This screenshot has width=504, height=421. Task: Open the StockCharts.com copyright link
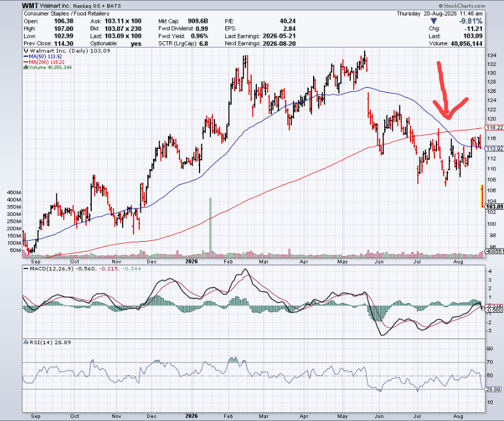[462, 6]
